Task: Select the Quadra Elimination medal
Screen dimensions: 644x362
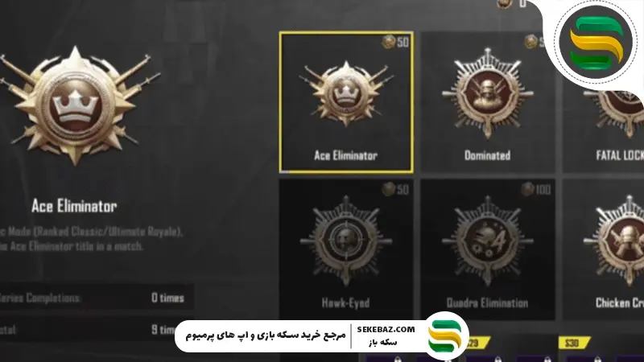Action: click(488, 249)
